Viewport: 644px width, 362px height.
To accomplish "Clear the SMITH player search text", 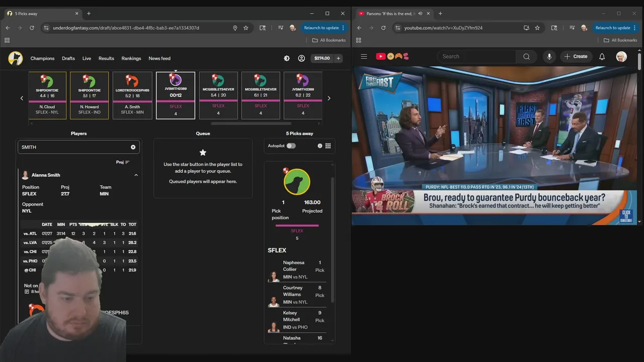I will pyautogui.click(x=133, y=147).
